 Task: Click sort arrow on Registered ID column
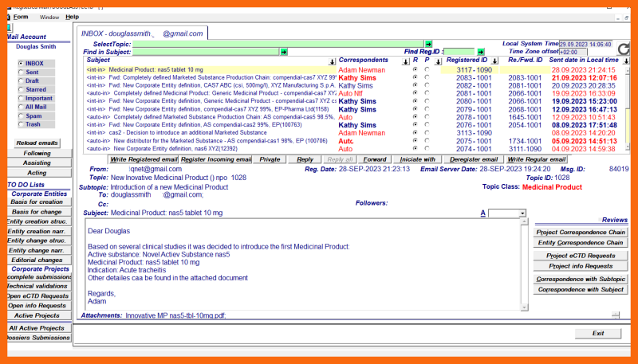496,61
